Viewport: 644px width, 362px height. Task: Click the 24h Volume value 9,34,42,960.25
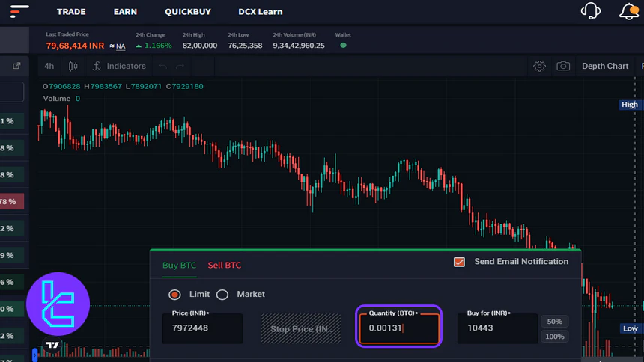point(299,46)
